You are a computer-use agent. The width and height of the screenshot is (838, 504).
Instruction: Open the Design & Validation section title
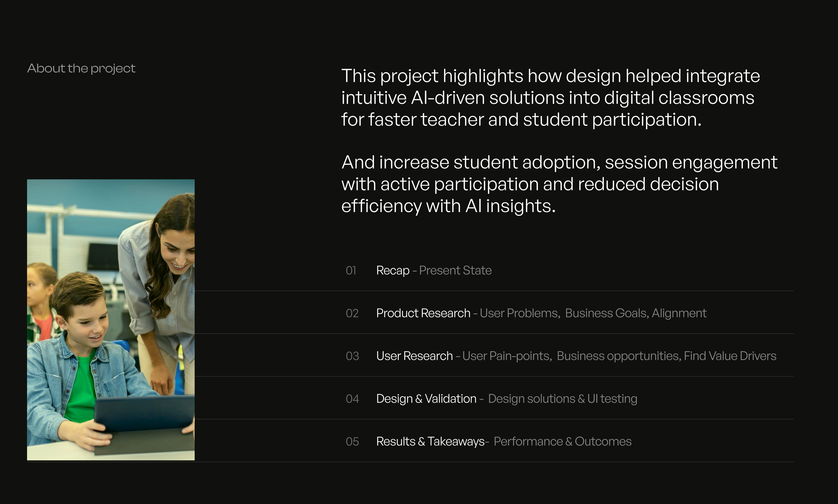point(426,399)
